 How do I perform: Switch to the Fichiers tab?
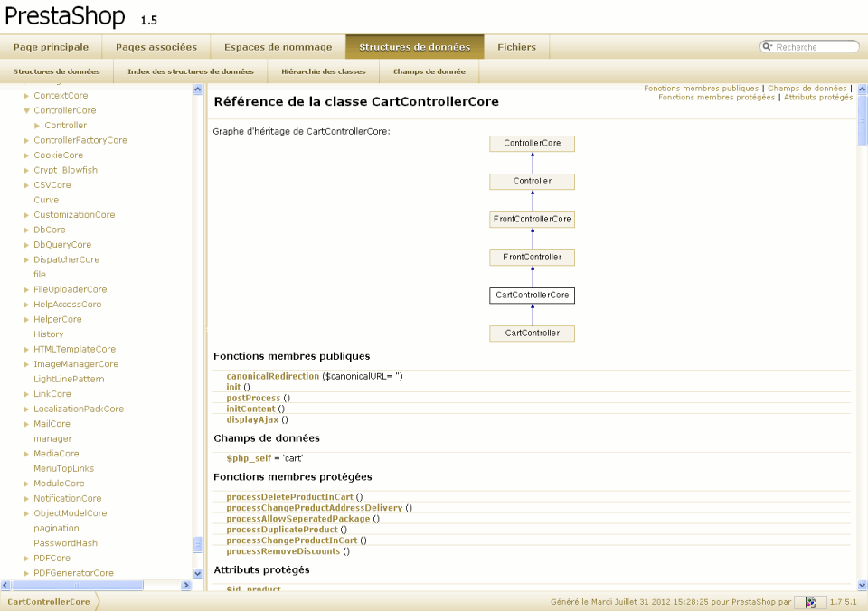coord(516,47)
